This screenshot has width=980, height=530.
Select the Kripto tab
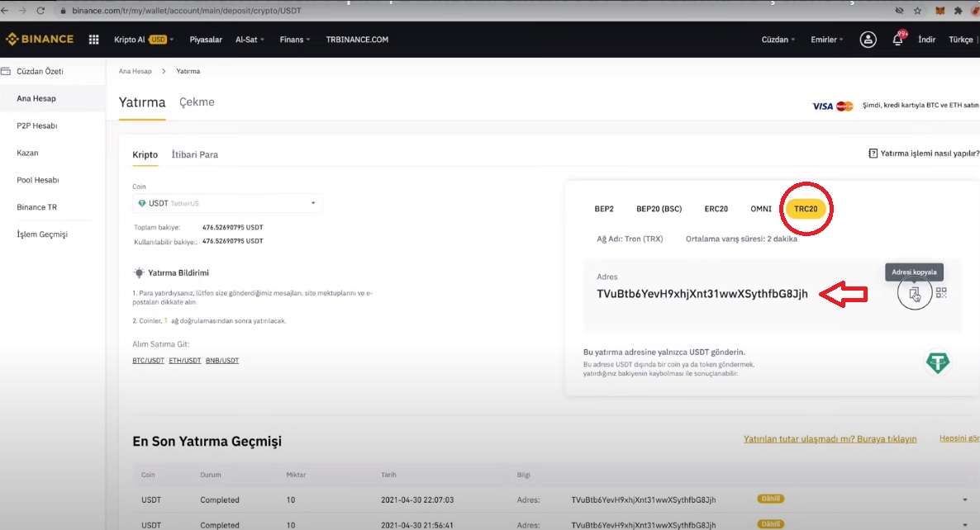[x=145, y=155]
